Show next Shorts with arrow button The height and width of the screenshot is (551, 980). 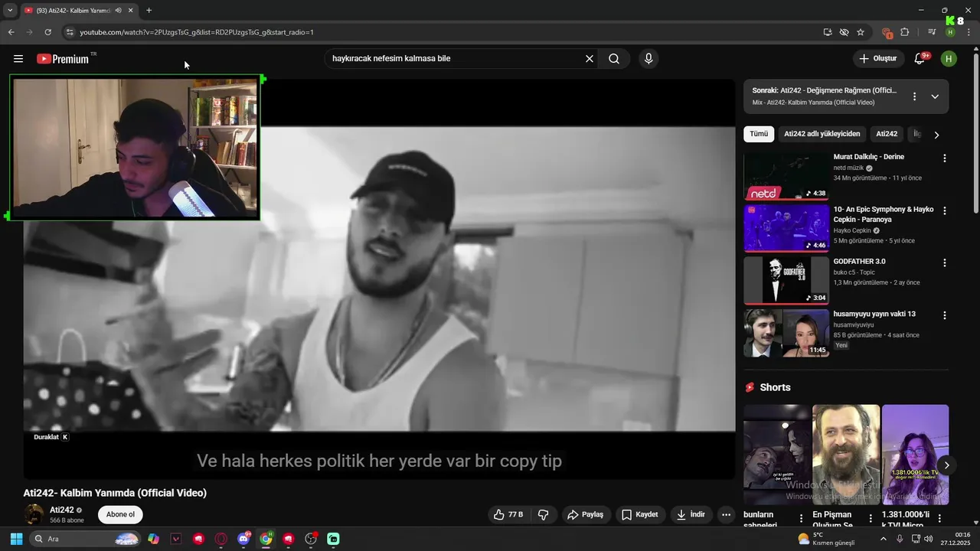pyautogui.click(x=947, y=465)
